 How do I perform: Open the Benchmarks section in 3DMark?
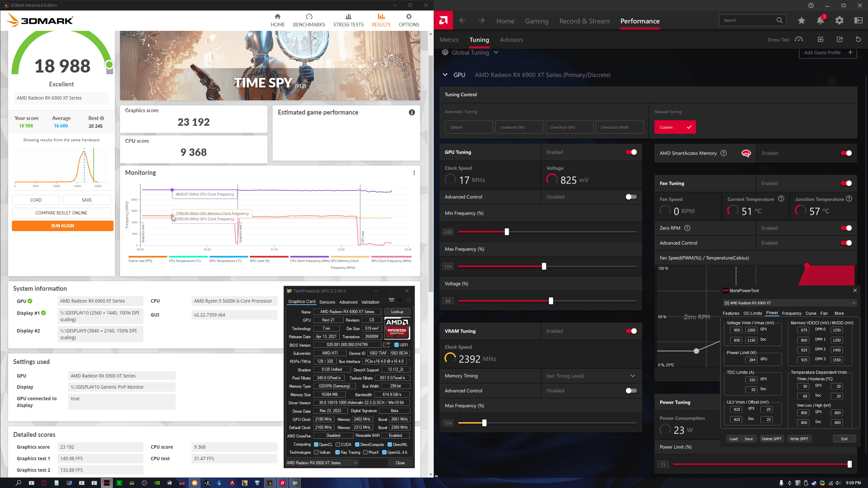pyautogui.click(x=309, y=20)
